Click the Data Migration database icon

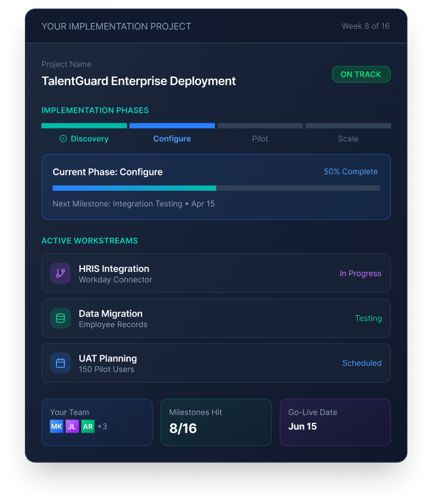point(60,319)
